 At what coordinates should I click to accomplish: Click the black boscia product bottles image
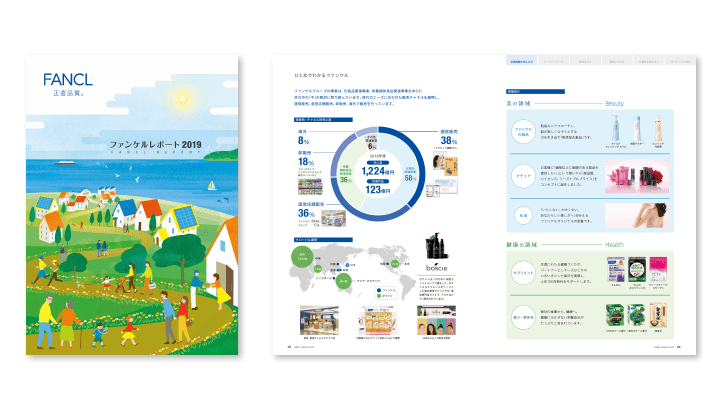click(436, 247)
